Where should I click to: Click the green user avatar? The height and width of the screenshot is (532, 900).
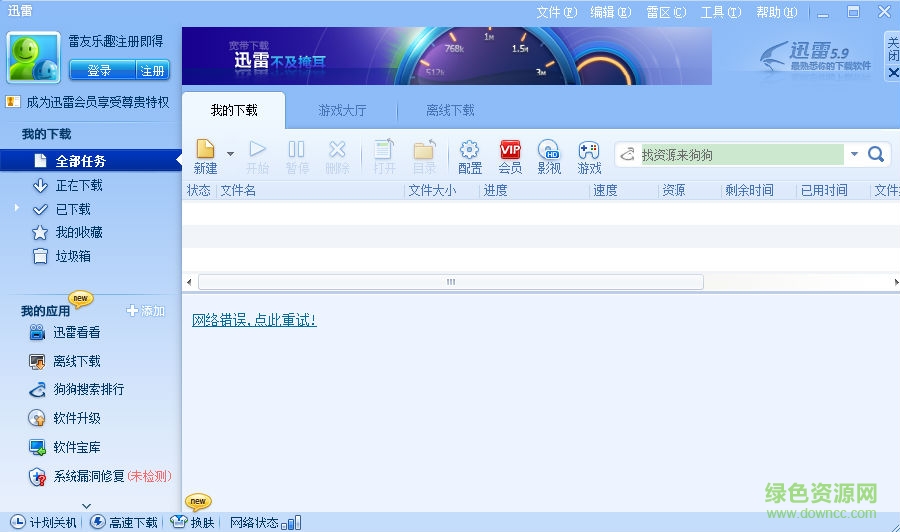(x=33, y=57)
